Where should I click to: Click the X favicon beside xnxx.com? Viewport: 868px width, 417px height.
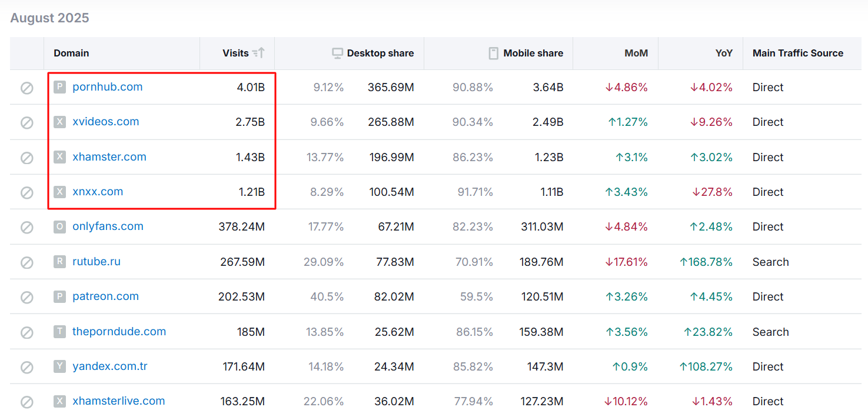tap(59, 192)
